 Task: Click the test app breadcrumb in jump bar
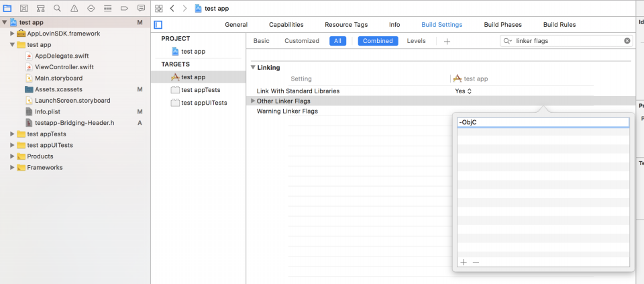click(212, 8)
